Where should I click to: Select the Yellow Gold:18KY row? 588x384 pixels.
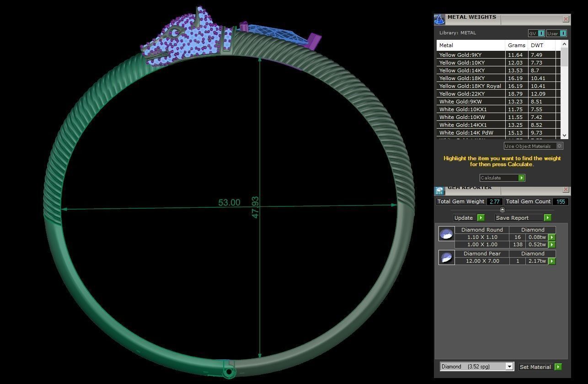pyautogui.click(x=498, y=78)
